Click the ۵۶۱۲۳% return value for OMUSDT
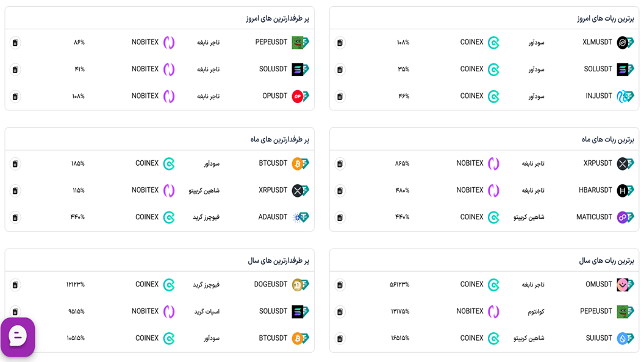 [399, 285]
